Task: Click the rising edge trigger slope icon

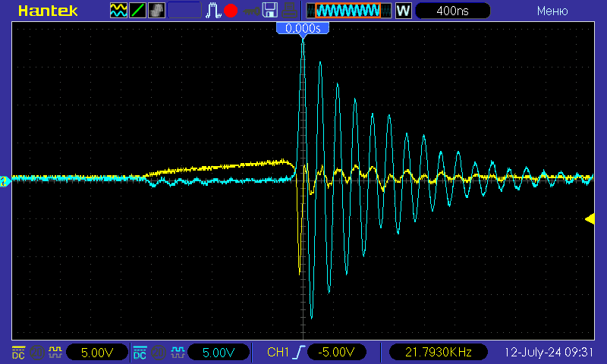Action: tap(300, 353)
